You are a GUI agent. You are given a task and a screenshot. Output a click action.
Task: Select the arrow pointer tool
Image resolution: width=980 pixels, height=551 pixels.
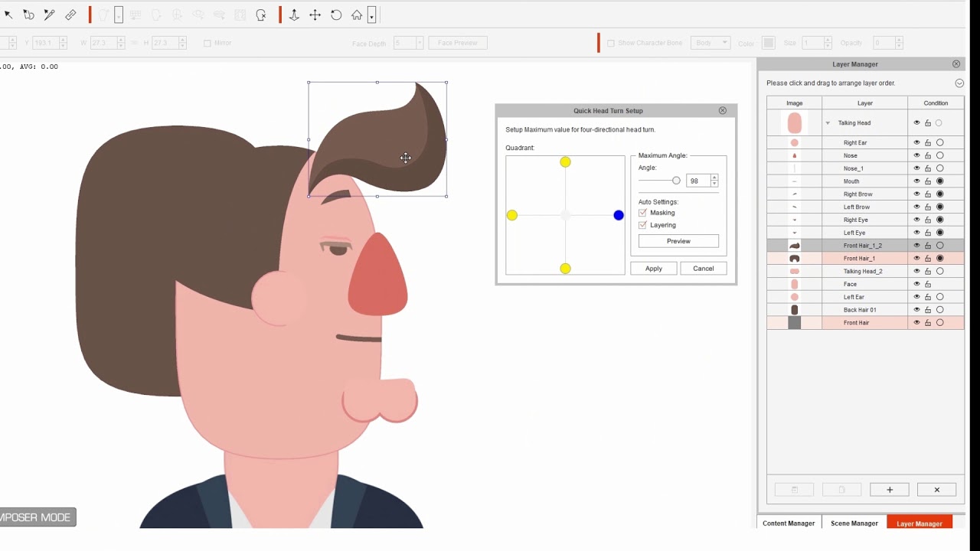[8, 15]
